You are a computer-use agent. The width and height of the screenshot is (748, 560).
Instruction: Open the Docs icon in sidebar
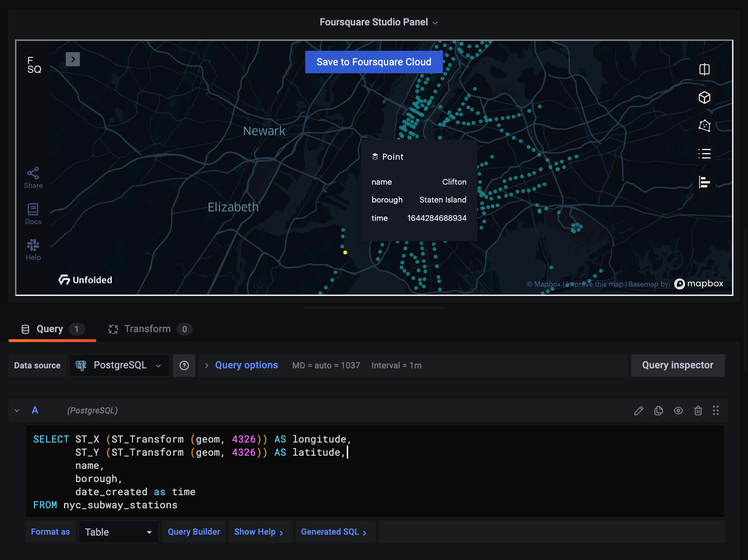(33, 214)
